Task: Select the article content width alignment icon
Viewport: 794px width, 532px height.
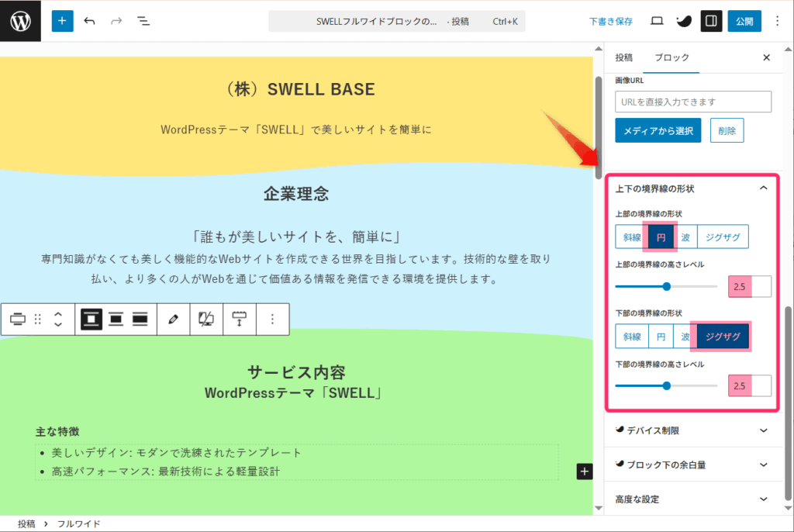Action: pos(91,320)
